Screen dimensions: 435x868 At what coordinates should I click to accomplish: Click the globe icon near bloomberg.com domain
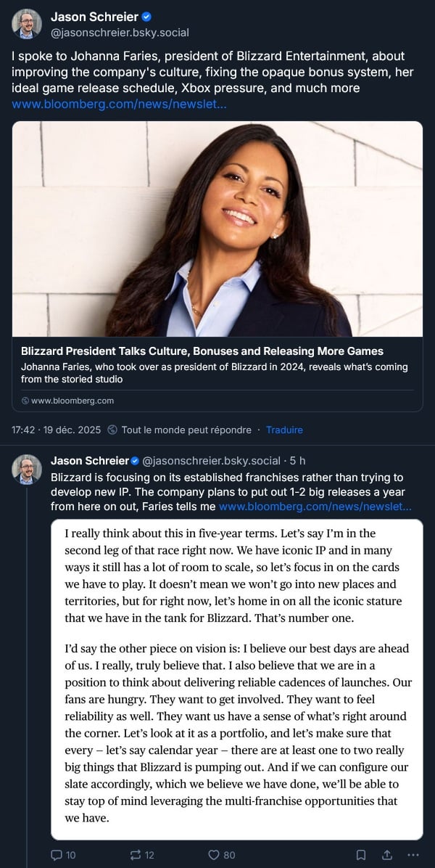[25, 401]
